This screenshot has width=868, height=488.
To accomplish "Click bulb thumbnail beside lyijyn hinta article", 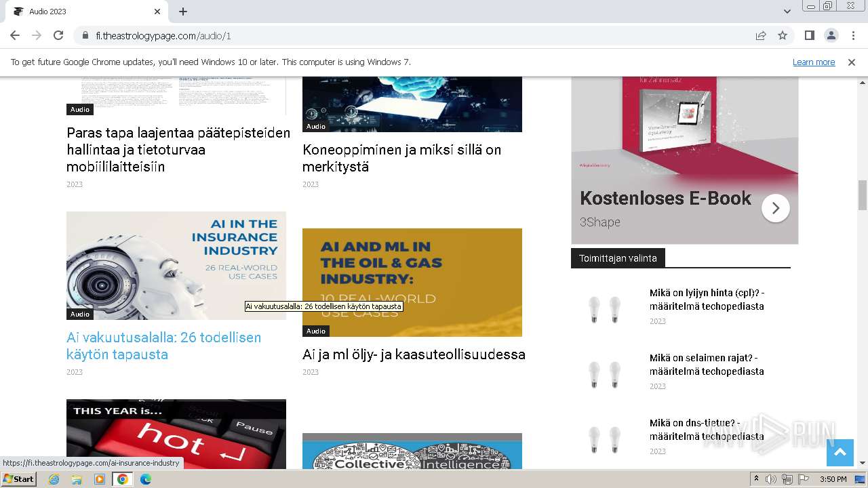I will point(604,309).
